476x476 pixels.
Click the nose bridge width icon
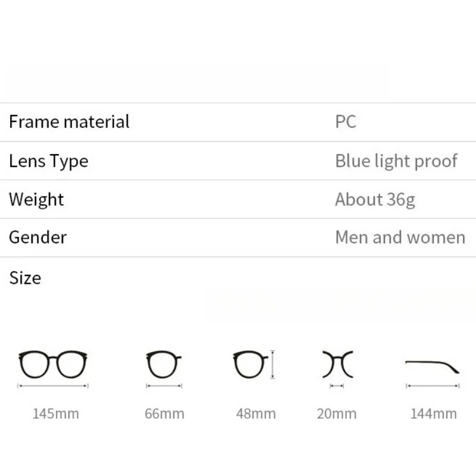(337, 365)
